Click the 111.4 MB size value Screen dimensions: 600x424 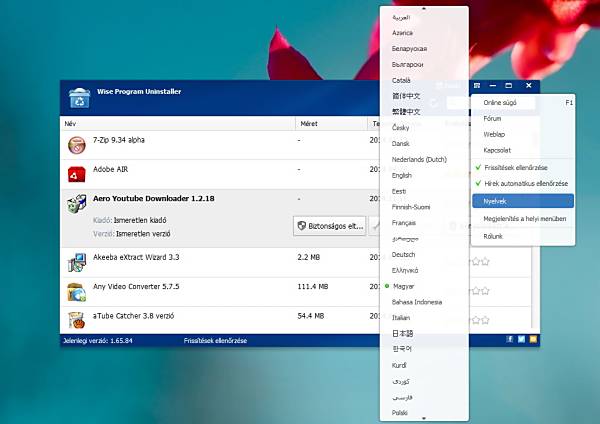pyautogui.click(x=313, y=286)
